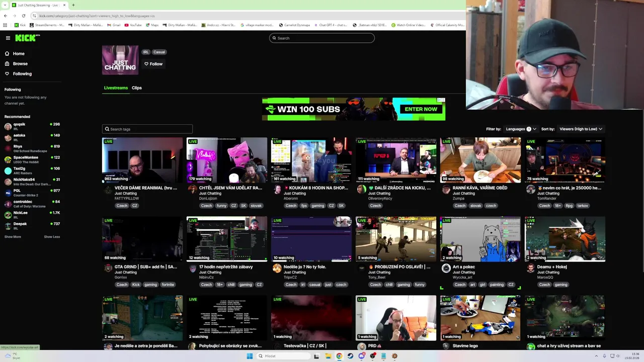Open the Viewers (High to Low) sort dropdown

click(x=581, y=129)
